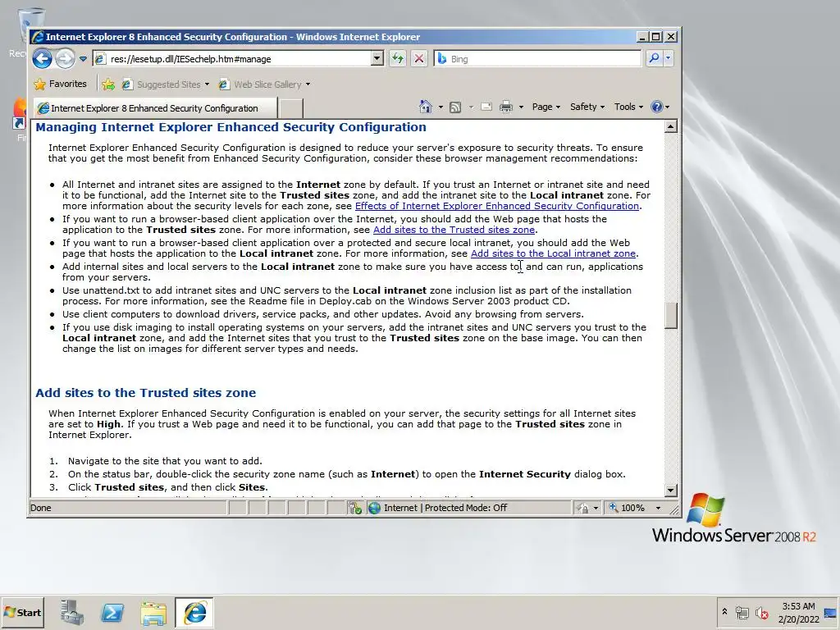Click the pop-up blocker status bar icon
The image size is (840, 630).
[x=354, y=508]
